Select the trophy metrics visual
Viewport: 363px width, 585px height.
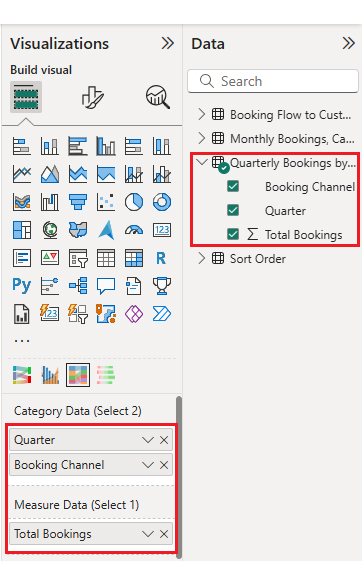click(x=162, y=286)
